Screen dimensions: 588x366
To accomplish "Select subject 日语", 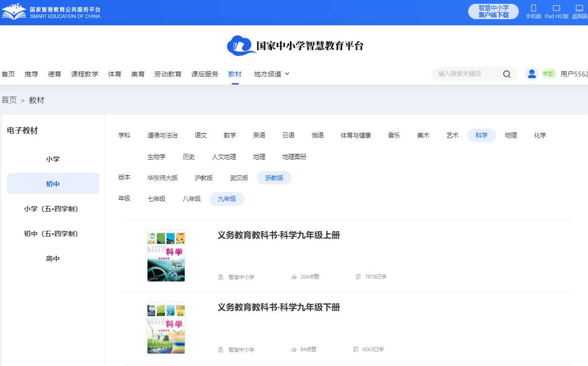I will point(288,135).
